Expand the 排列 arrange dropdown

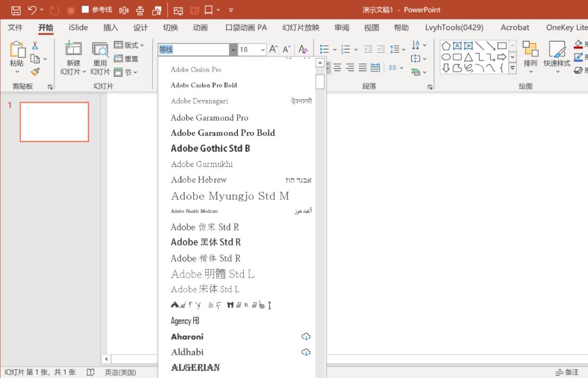coord(531,71)
